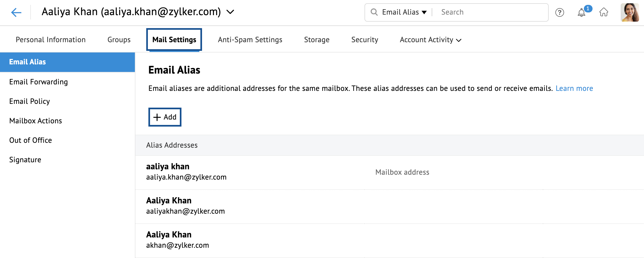
Task: Open the help question mark icon
Action: pos(560,12)
